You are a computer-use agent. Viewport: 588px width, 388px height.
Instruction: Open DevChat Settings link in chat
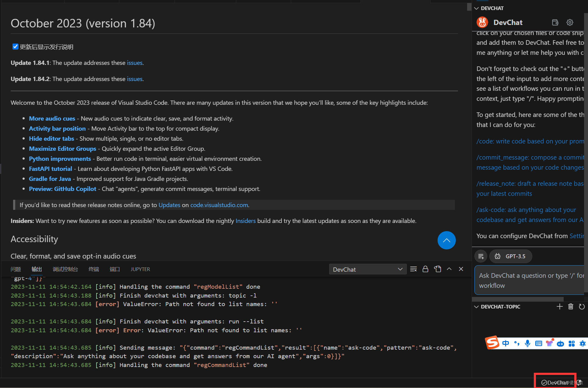(577, 236)
